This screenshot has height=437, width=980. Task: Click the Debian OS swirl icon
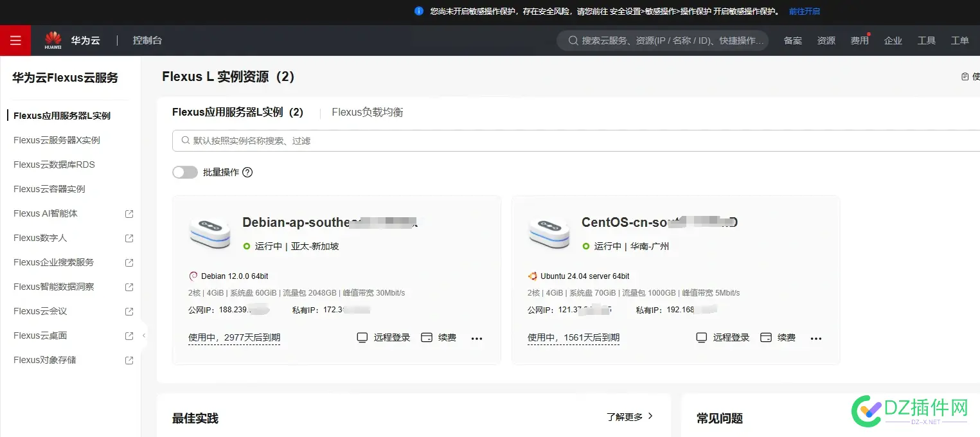coord(193,276)
